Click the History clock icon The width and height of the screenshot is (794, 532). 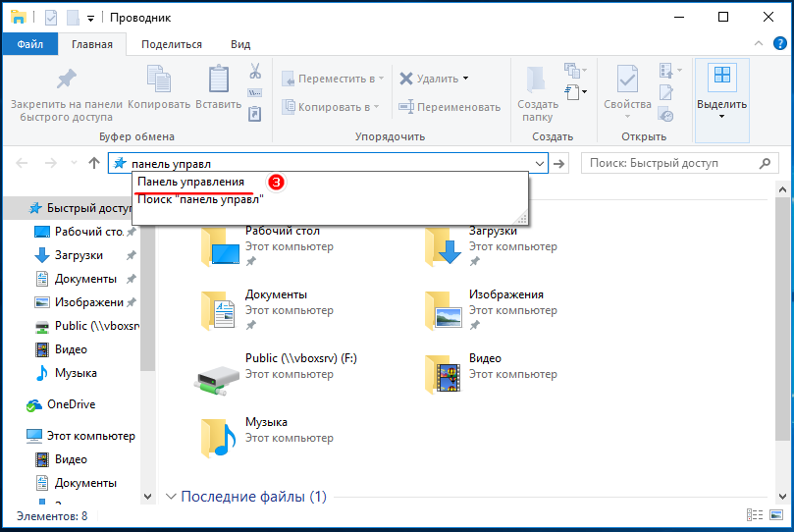pyautogui.click(x=665, y=115)
